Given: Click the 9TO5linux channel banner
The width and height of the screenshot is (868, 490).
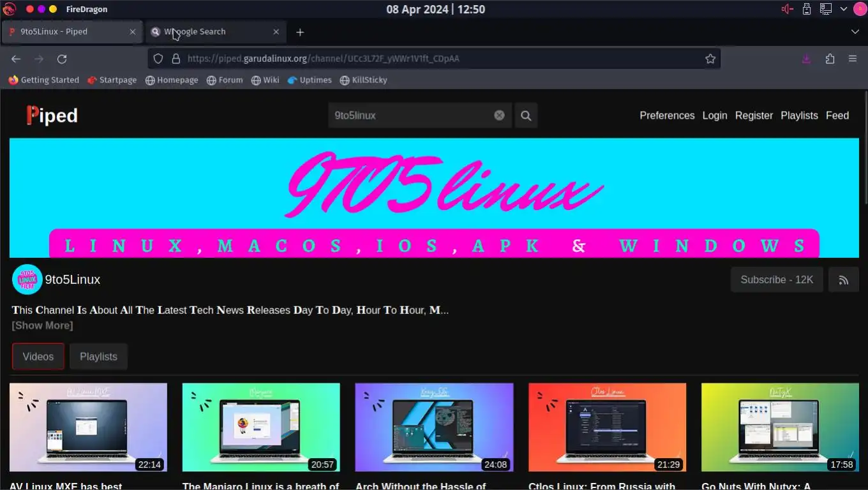Looking at the screenshot, I should tap(434, 198).
